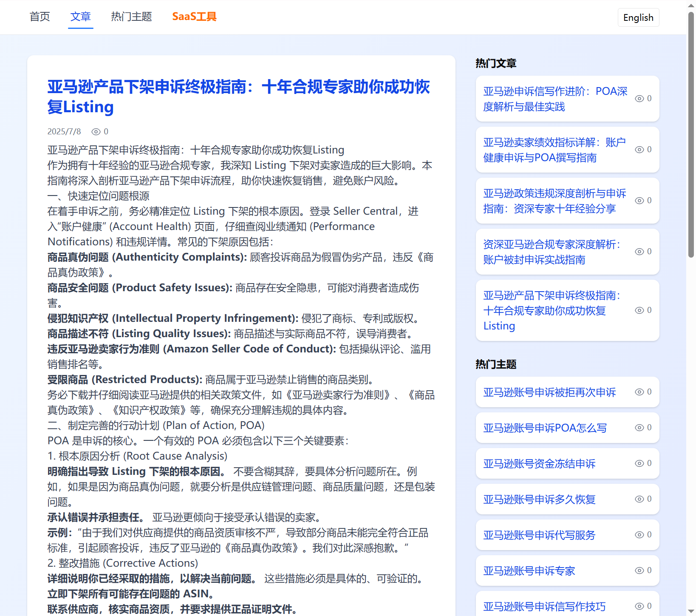This screenshot has width=696, height=616.
Task: Open article 资深亚马逊合规专家深度解析
Action: click(x=552, y=252)
